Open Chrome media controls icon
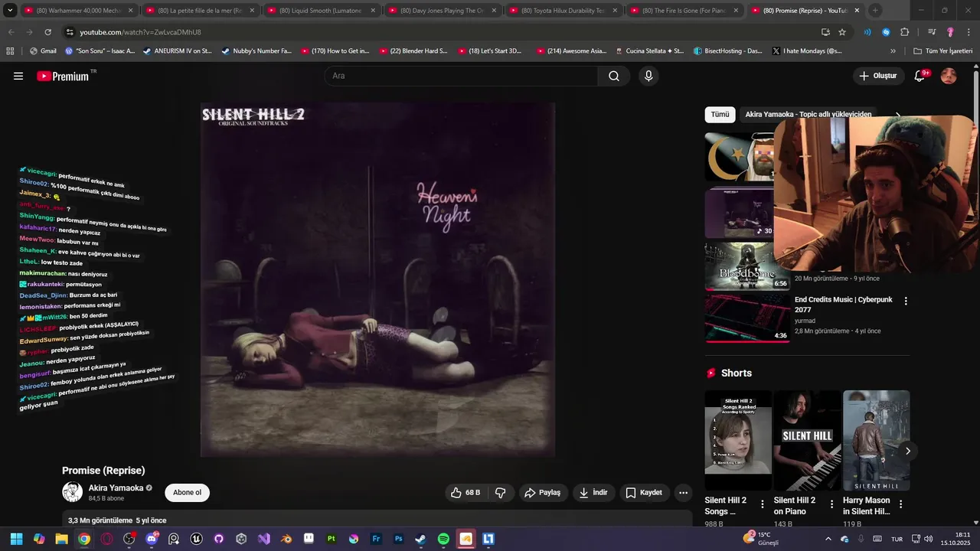The height and width of the screenshot is (551, 980). pyautogui.click(x=932, y=32)
